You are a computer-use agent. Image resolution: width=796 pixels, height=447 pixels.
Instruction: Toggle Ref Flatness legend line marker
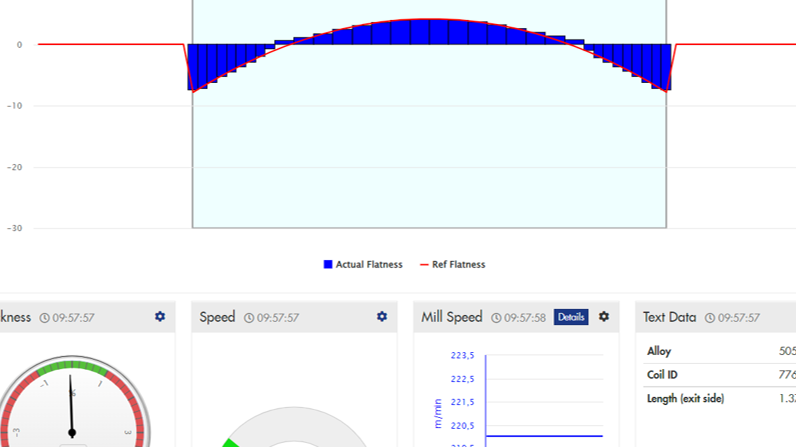click(x=424, y=264)
